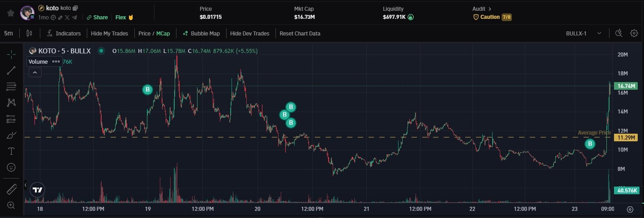Toggle Hide My Trades
Viewport: 644px width, 218px height.
point(109,33)
